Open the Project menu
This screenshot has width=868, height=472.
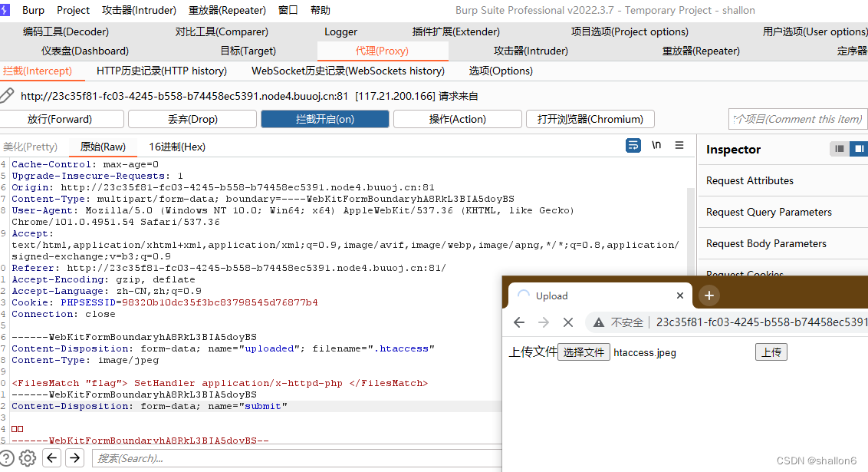[x=73, y=10]
